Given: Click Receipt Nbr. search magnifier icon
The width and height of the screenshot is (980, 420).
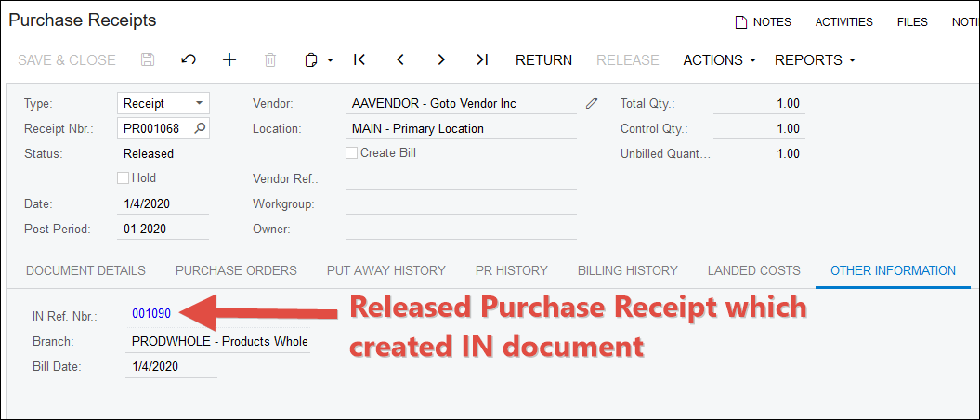Looking at the screenshot, I should tap(200, 128).
